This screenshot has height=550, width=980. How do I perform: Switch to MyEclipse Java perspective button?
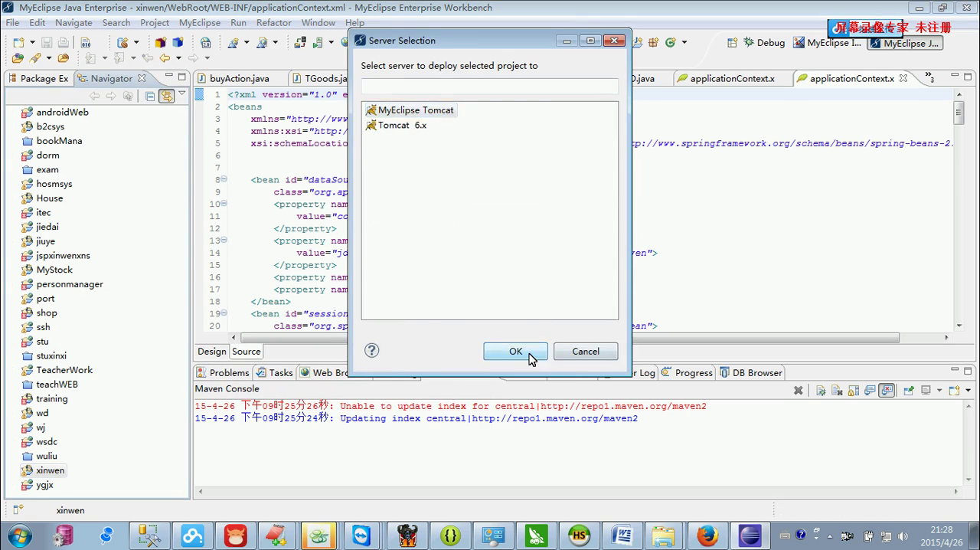click(x=904, y=44)
